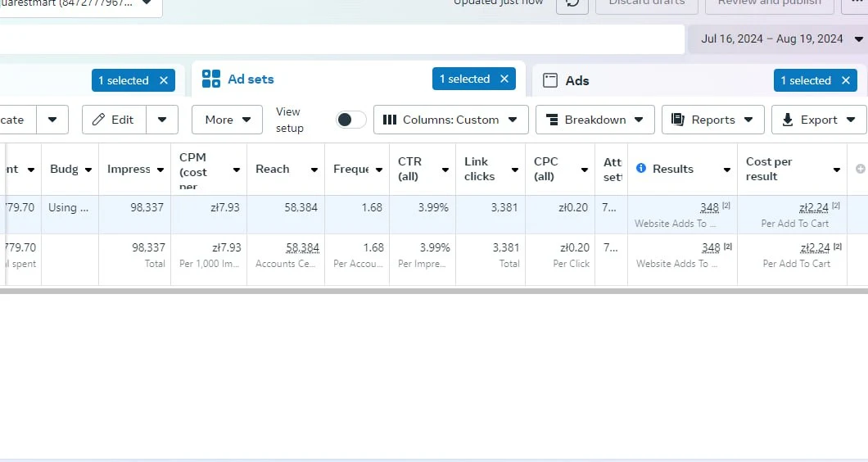Viewport: 868px width, 462px height.
Task: Click Review and publish button
Action: click(770, 4)
